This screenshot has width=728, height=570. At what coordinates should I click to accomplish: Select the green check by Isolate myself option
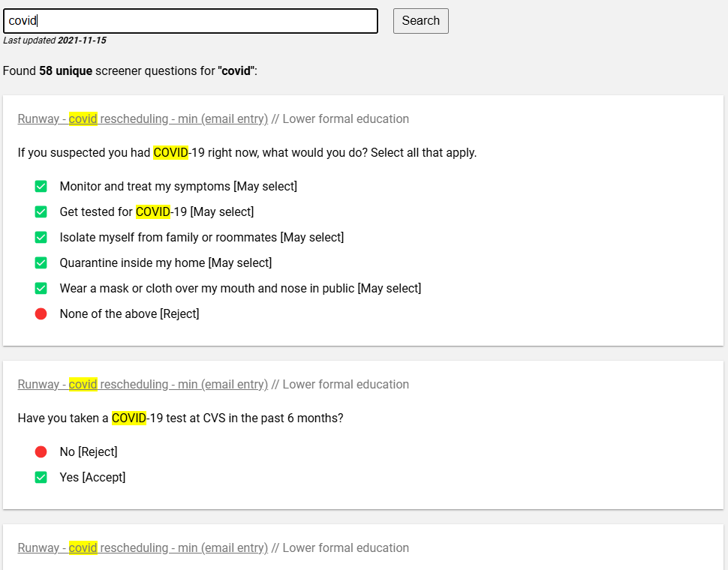click(41, 238)
